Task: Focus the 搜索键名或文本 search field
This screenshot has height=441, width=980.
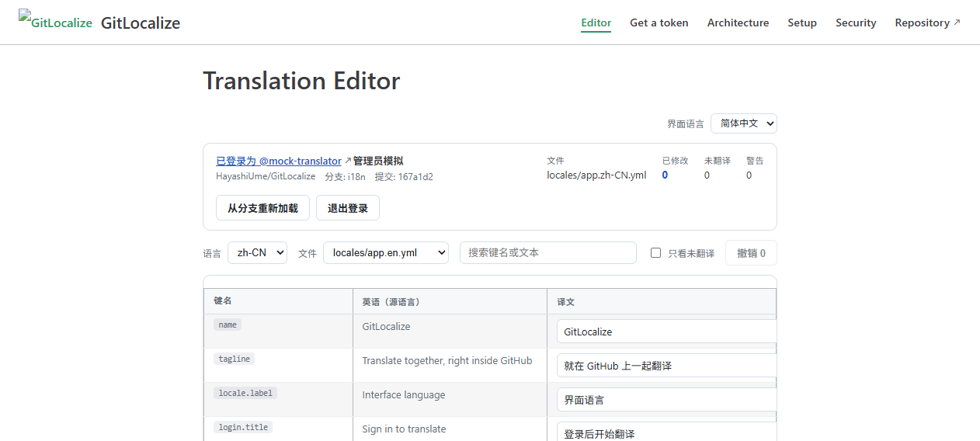Action: (x=548, y=252)
